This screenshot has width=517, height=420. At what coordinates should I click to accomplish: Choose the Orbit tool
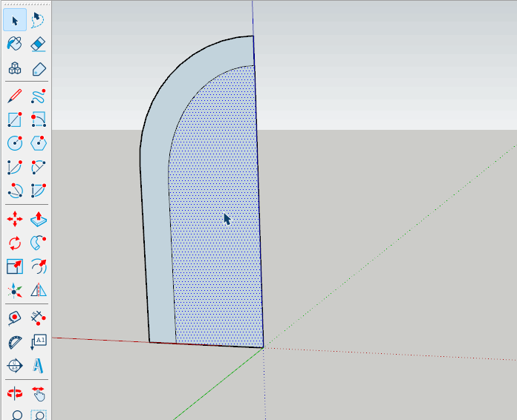15,393
